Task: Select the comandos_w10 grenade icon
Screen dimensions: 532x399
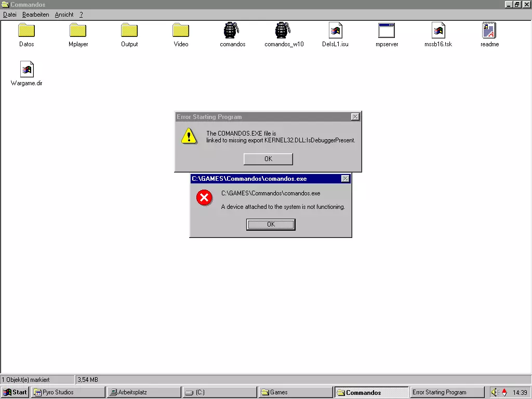Action: click(284, 30)
